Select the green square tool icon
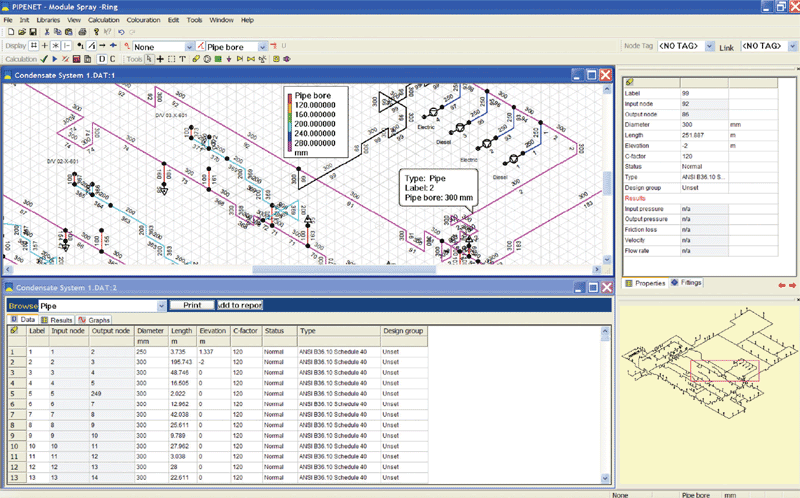800x498 pixels. pyautogui.click(x=218, y=59)
